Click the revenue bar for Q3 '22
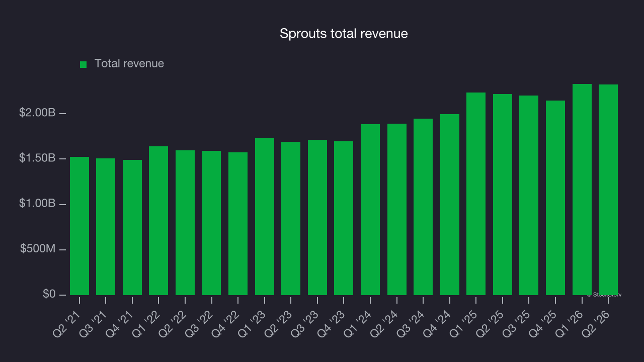The width and height of the screenshot is (644, 362). tap(212, 223)
